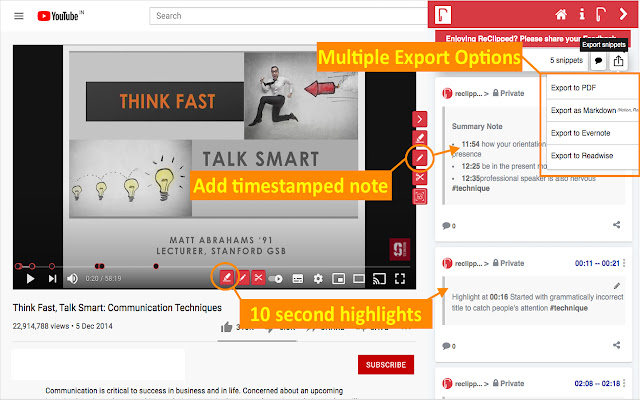Jump to timestamp 12:35 in Summary Note
This screenshot has height=400, width=640.
coord(470,178)
